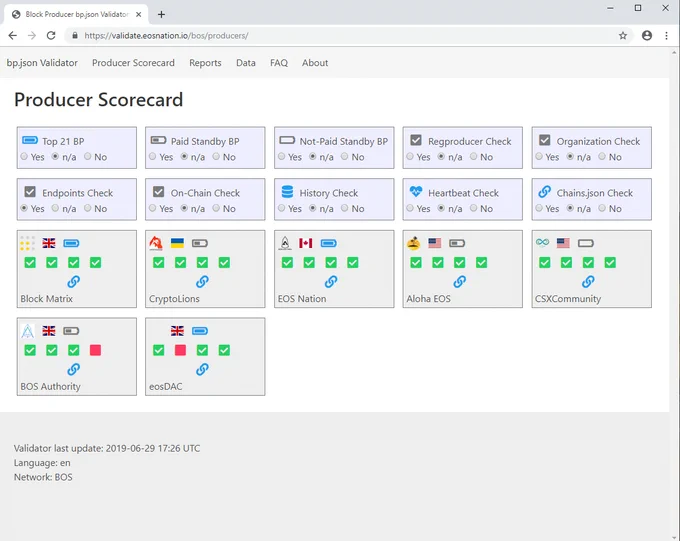
Task: Click the UK flag on eosDAC card
Action: (x=177, y=331)
